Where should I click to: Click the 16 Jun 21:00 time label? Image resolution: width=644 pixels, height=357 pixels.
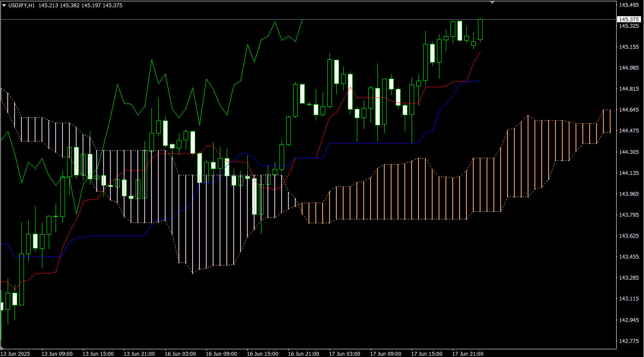304,354
